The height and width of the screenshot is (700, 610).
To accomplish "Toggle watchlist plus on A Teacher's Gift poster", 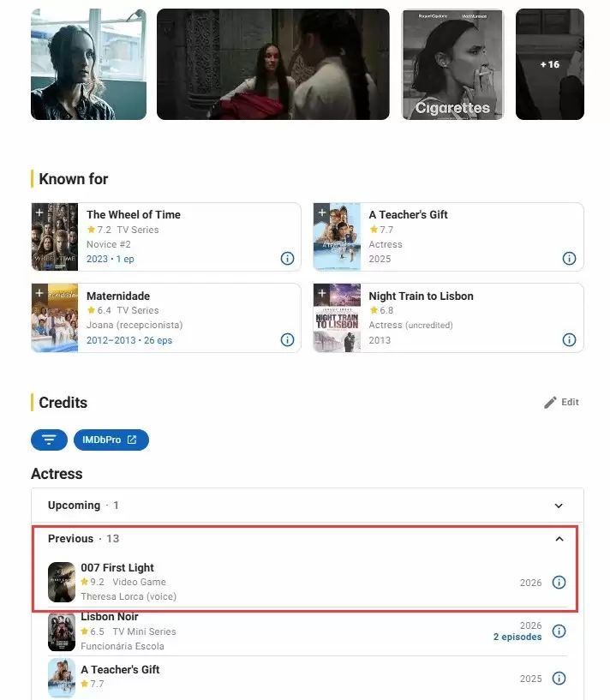I will 321,212.
